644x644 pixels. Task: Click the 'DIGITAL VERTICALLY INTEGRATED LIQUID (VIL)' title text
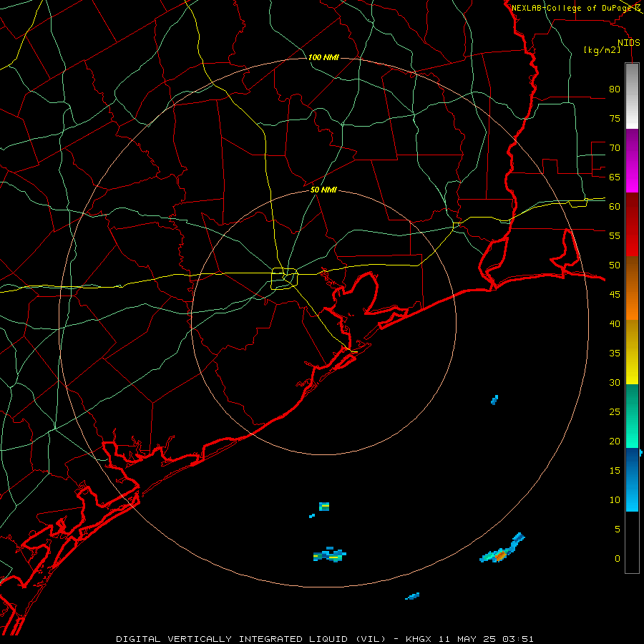pos(251,639)
